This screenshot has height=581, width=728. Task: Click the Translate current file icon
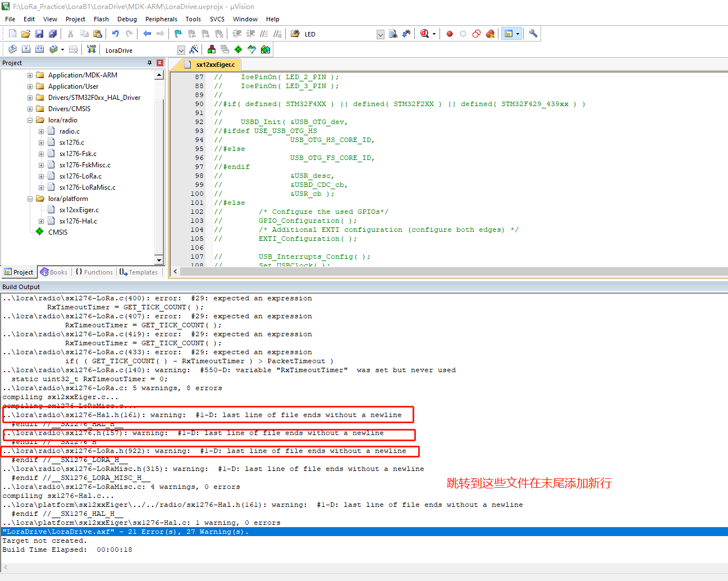[12, 49]
